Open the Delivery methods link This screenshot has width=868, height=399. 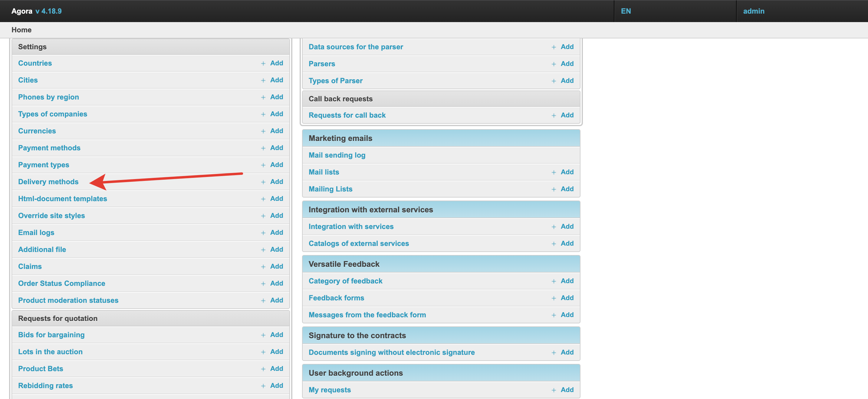pos(48,182)
